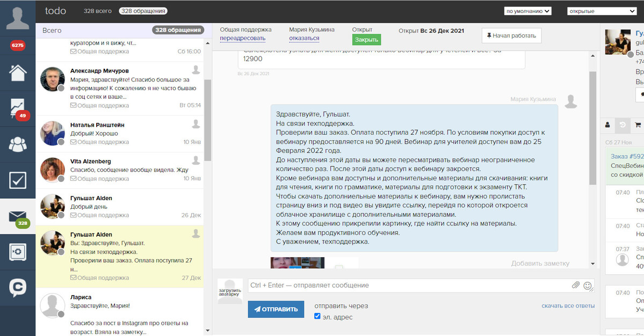Open the tasks checkmark section in sidebar

18,181
